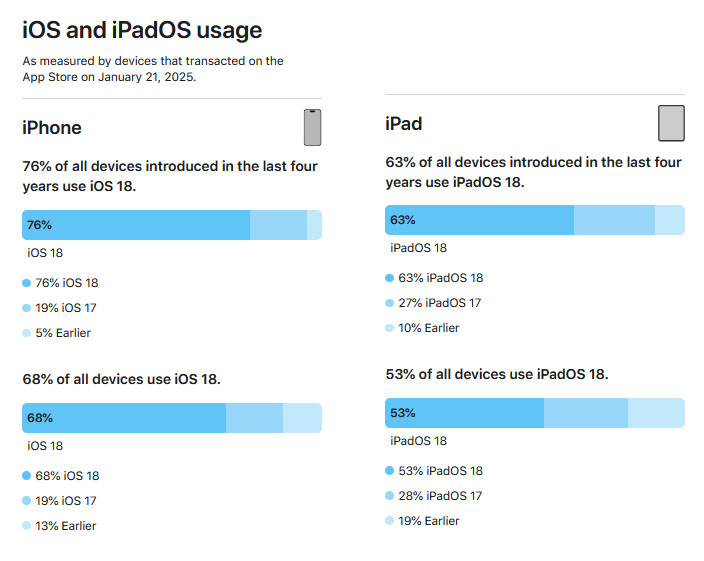Screen dimensions: 704x561
Task: Click the 68% segment of iOS bar
Action: [x=124, y=418]
